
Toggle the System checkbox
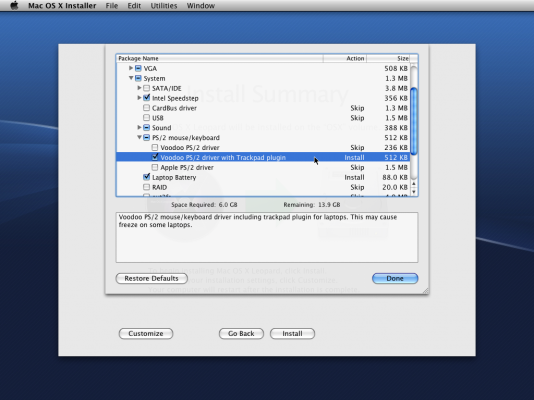point(138,78)
